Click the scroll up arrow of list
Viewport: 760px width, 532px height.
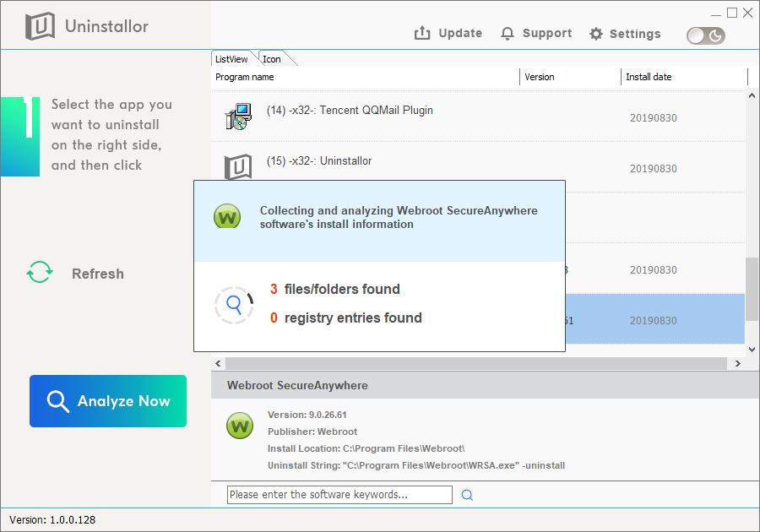[752, 95]
